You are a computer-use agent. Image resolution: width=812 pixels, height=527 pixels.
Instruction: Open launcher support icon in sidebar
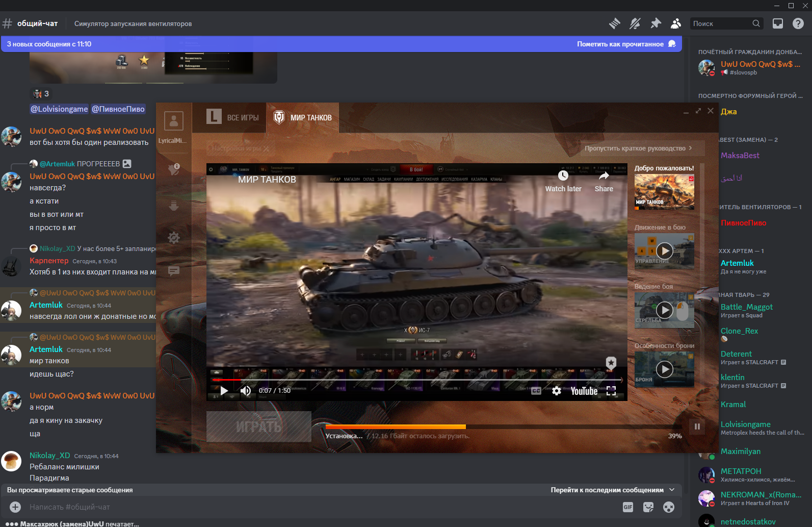click(x=174, y=169)
